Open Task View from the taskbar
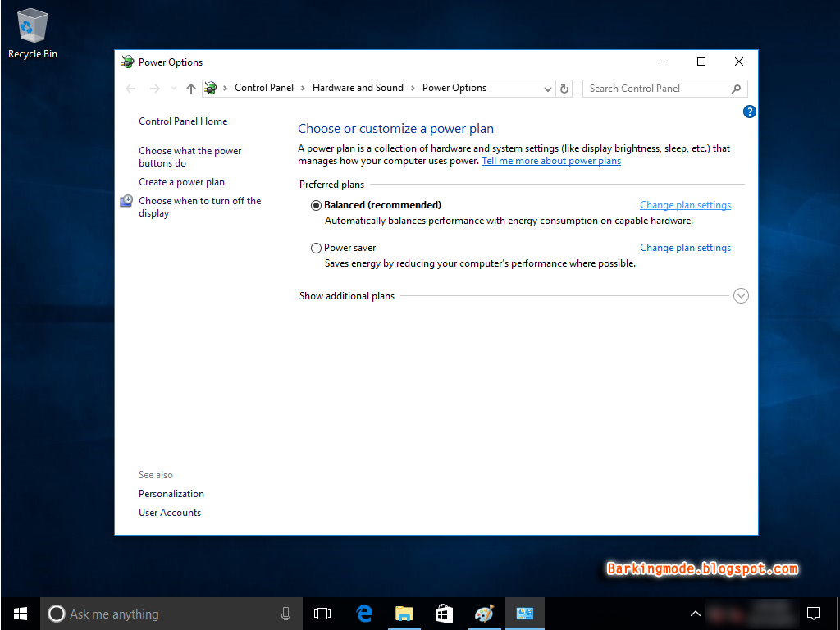Screen dimensions: 840x630 [322, 614]
